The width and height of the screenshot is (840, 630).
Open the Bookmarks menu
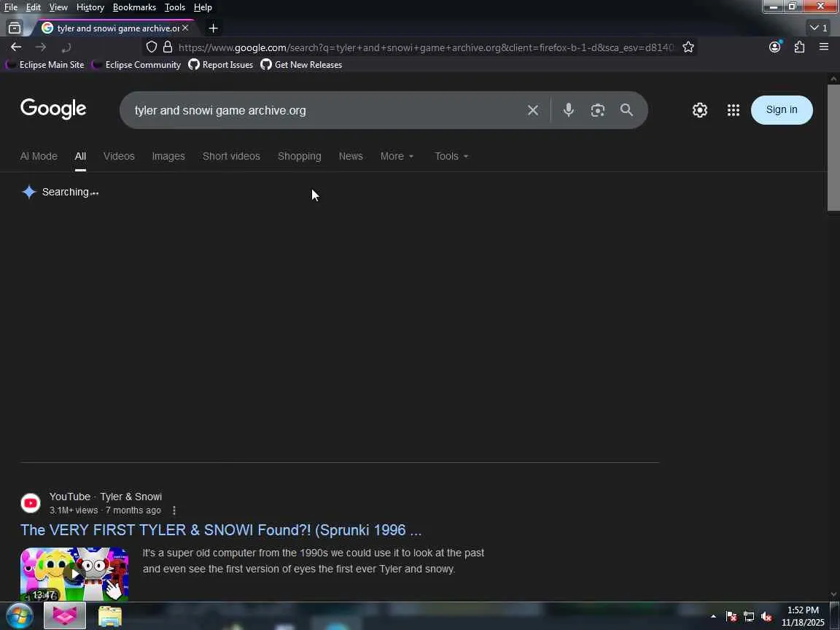point(134,7)
